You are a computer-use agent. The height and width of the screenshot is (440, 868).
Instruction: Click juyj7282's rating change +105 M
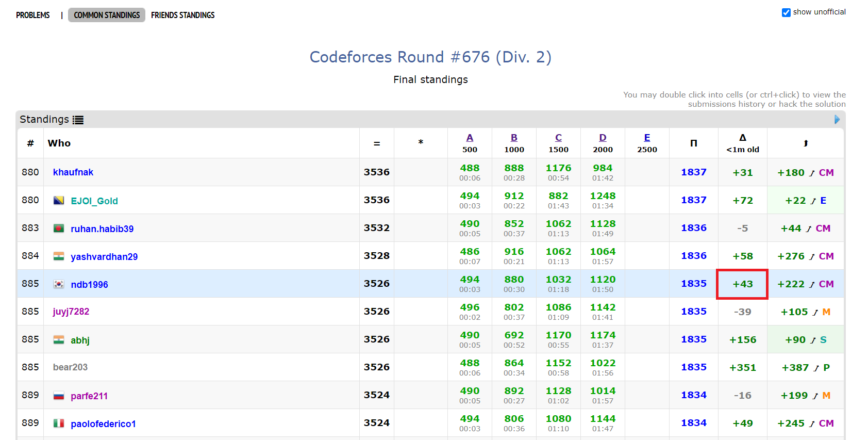click(806, 312)
